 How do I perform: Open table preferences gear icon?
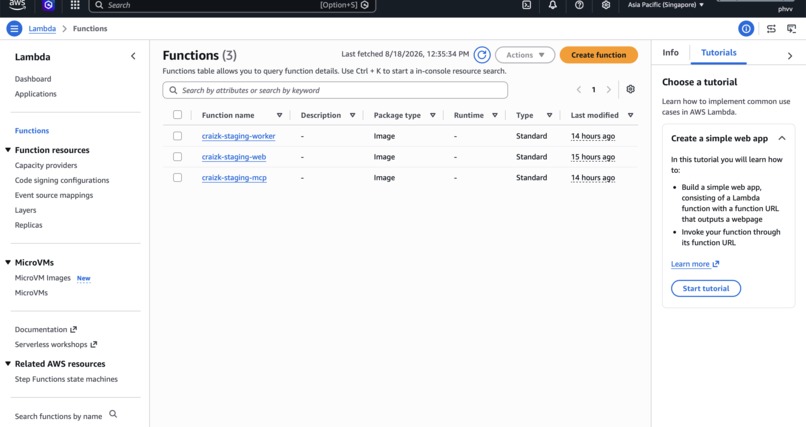click(x=631, y=89)
